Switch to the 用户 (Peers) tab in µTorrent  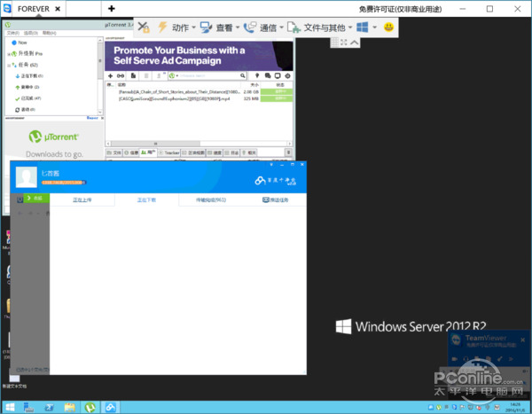[148, 152]
